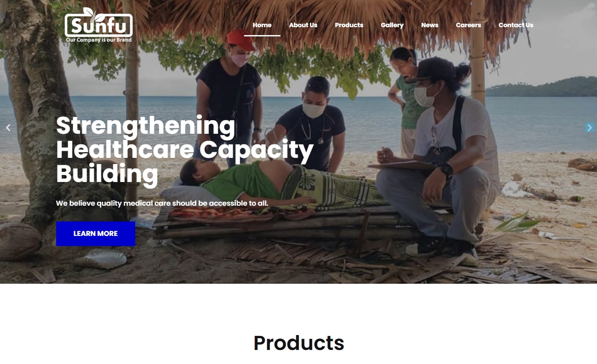
Task: Click the white underline beneath Home
Action: tap(262, 36)
